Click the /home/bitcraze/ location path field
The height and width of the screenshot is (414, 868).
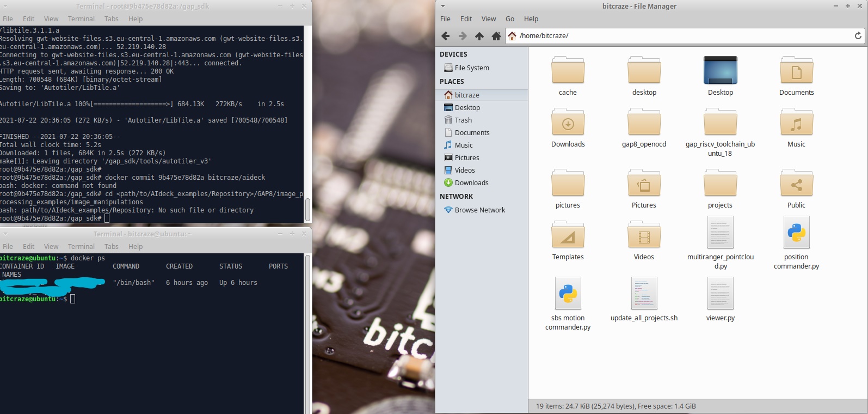(685, 36)
